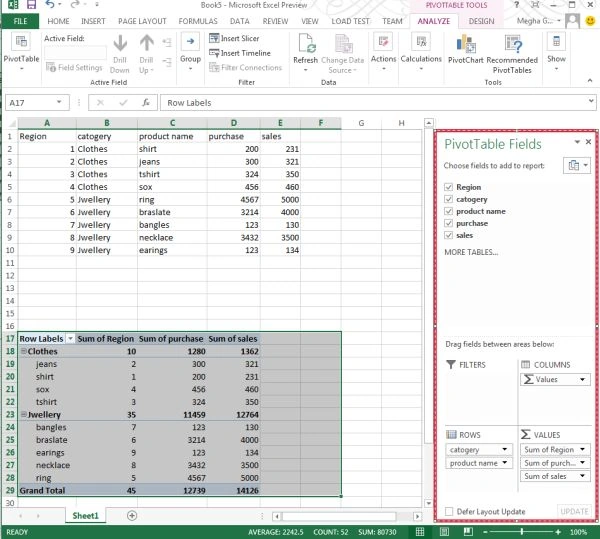This screenshot has height=539, width=600.
Task: Open the Sum of purch... dropdown
Action: point(582,463)
